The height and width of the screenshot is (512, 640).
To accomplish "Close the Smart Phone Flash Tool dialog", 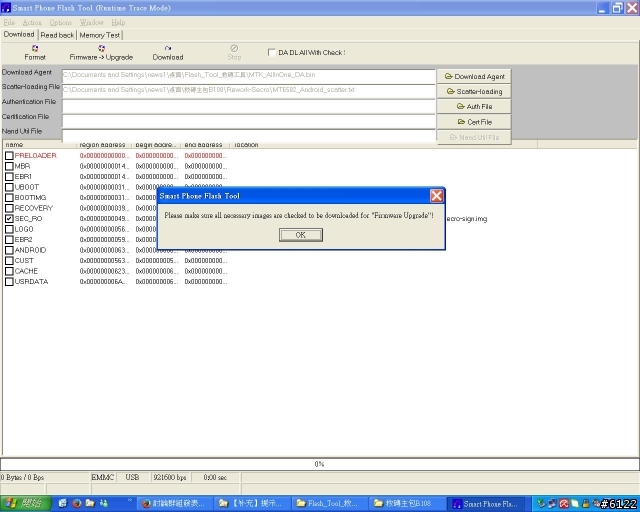I will click(x=436, y=196).
